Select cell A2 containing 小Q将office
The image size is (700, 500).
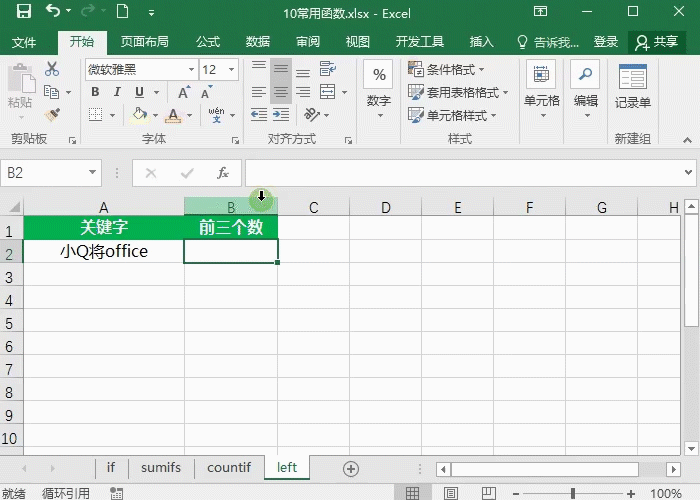104,251
